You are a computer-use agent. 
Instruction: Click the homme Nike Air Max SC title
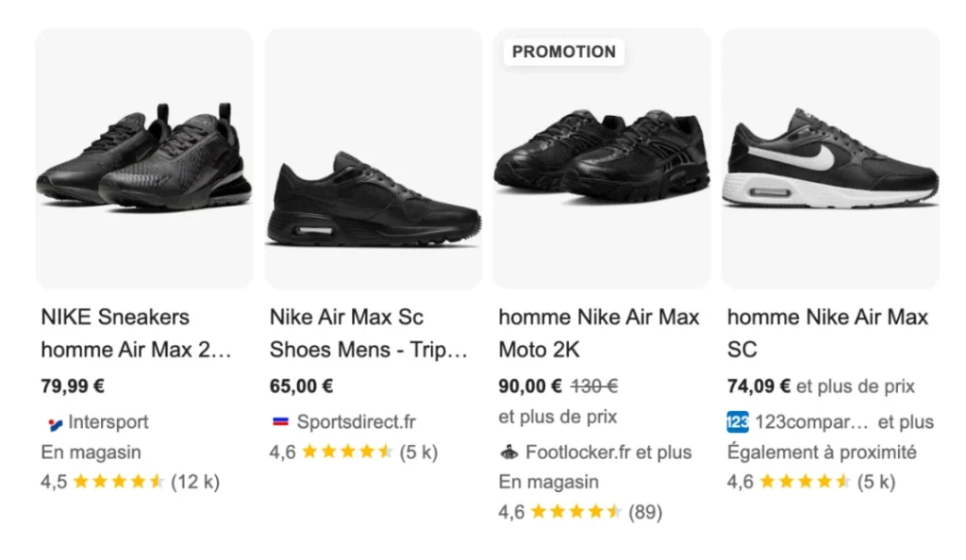[x=828, y=333]
